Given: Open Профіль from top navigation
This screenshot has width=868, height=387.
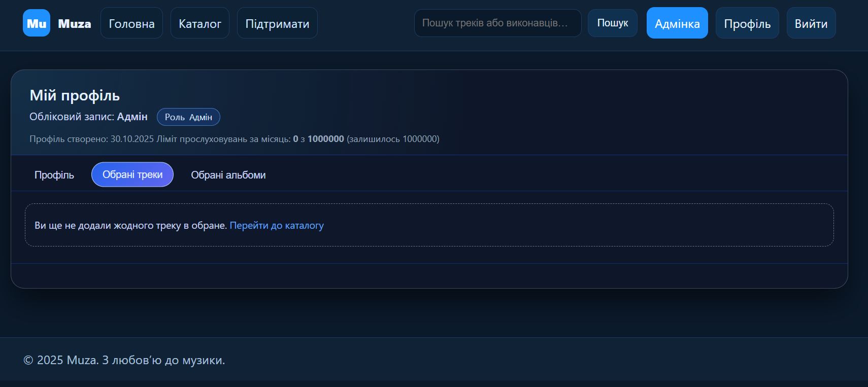Looking at the screenshot, I should 747,23.
